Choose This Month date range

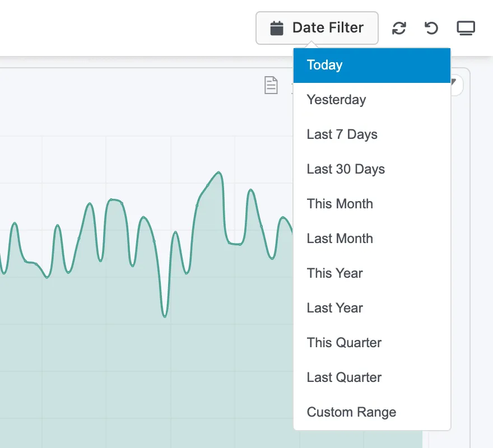372,204
